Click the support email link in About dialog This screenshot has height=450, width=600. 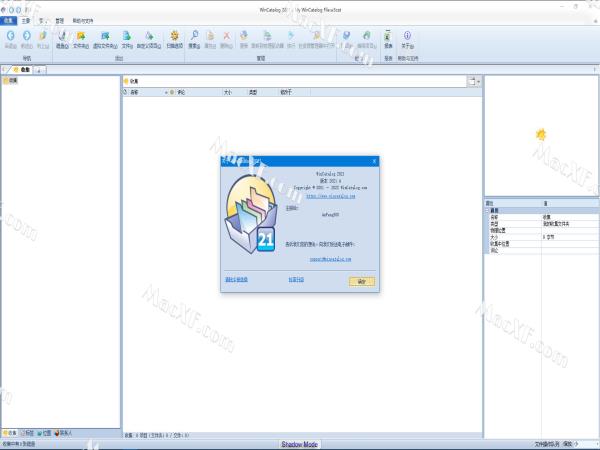(x=331, y=259)
